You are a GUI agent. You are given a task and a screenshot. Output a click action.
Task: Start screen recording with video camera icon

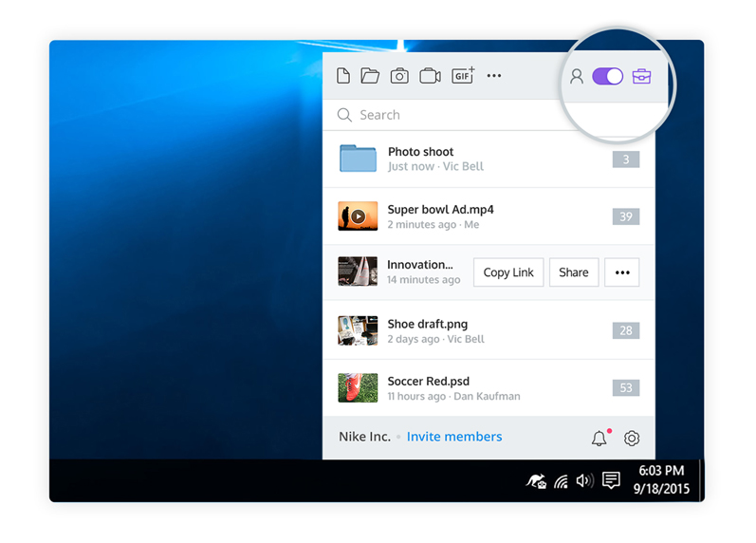(x=430, y=76)
